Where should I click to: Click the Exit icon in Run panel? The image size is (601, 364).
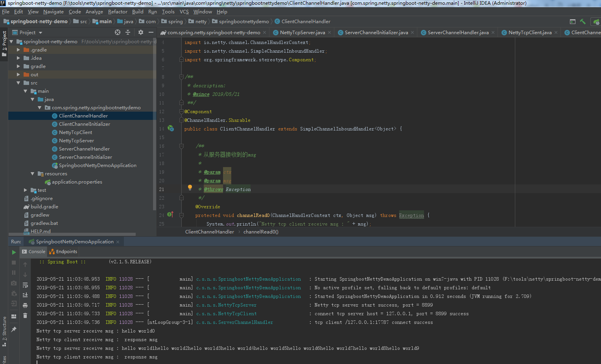coord(14,303)
